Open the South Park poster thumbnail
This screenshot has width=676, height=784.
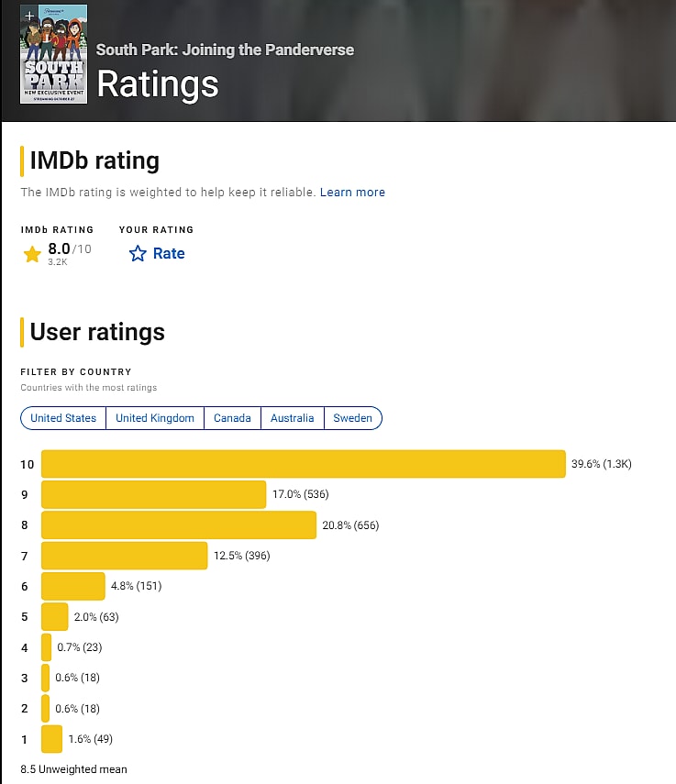tap(53, 64)
